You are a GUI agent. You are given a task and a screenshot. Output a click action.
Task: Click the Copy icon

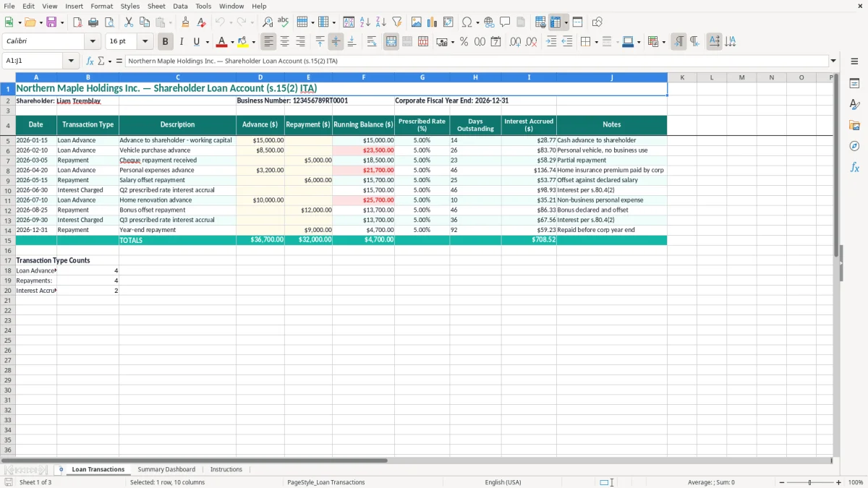(x=145, y=22)
